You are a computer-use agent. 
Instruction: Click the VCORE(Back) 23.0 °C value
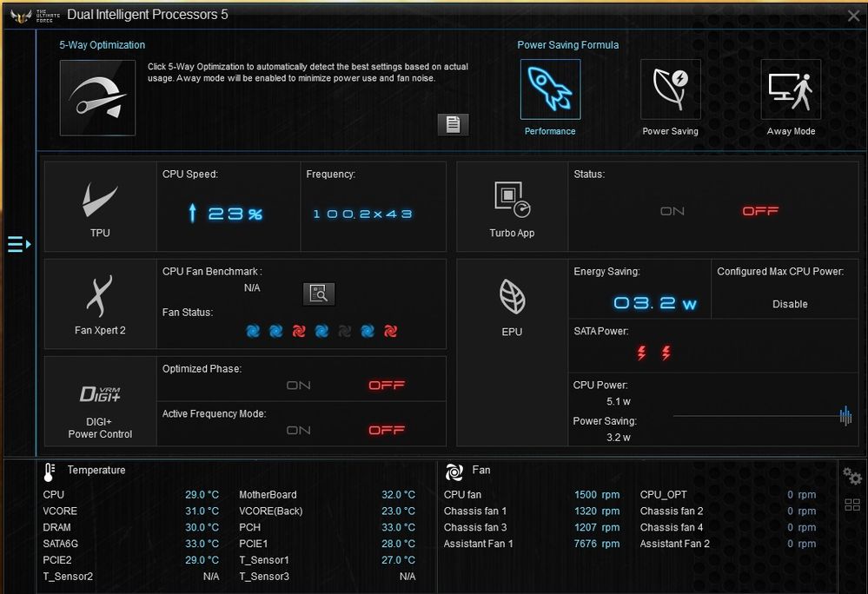398,511
